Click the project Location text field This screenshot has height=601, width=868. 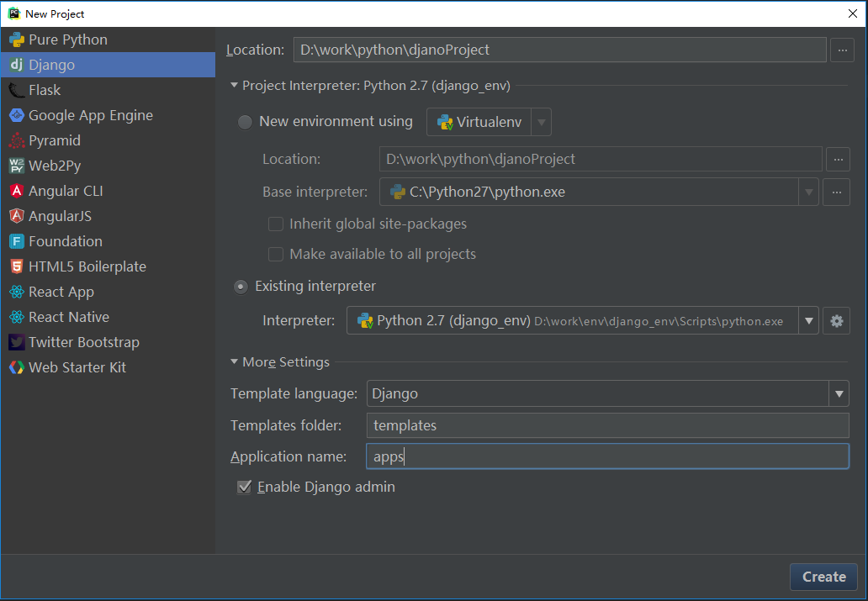(x=559, y=50)
